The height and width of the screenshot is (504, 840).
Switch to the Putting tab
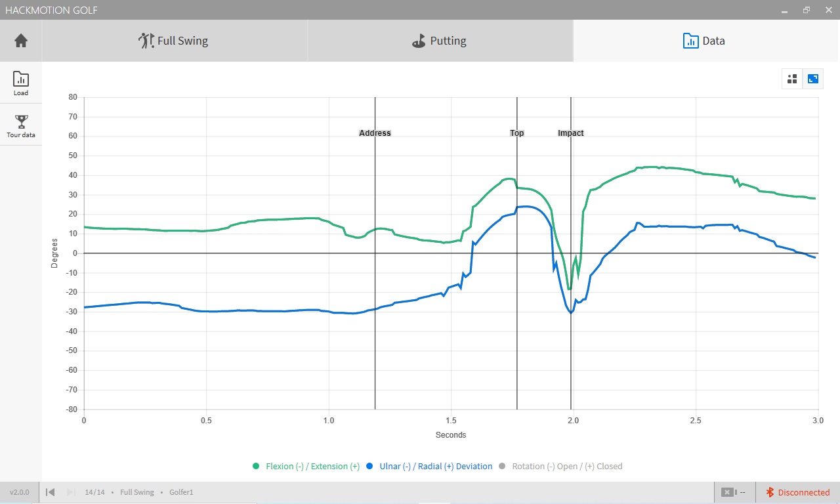point(440,41)
